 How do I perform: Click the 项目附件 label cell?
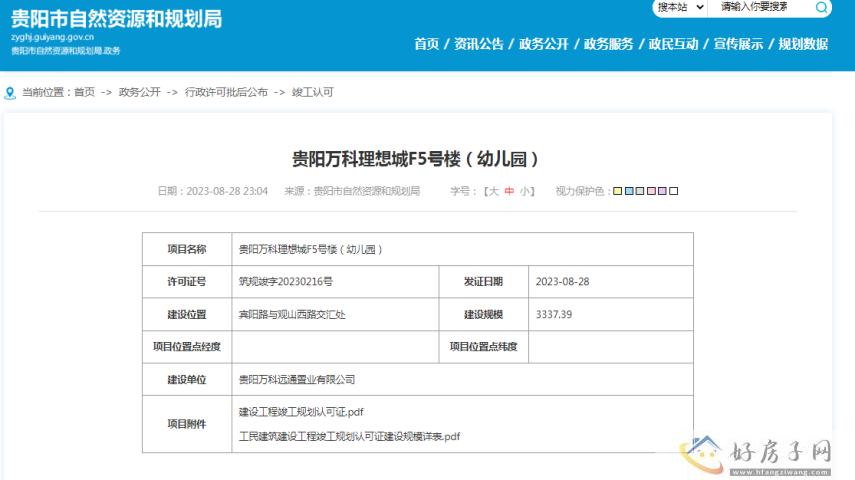pyautogui.click(x=187, y=424)
